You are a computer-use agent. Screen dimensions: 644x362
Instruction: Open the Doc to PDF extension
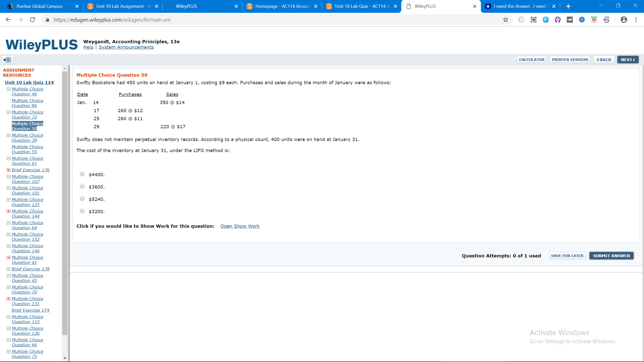(x=606, y=20)
